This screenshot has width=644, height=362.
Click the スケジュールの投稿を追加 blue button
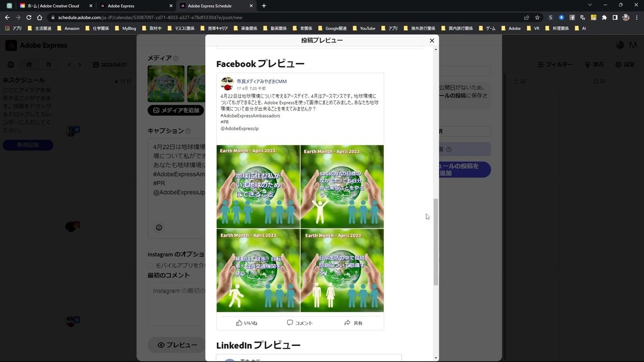(x=465, y=169)
